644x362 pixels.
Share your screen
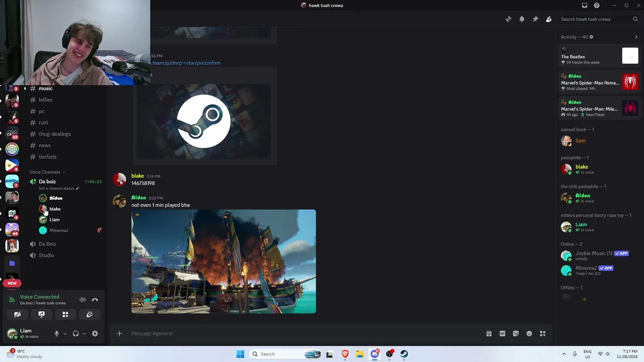pyautogui.click(x=41, y=314)
